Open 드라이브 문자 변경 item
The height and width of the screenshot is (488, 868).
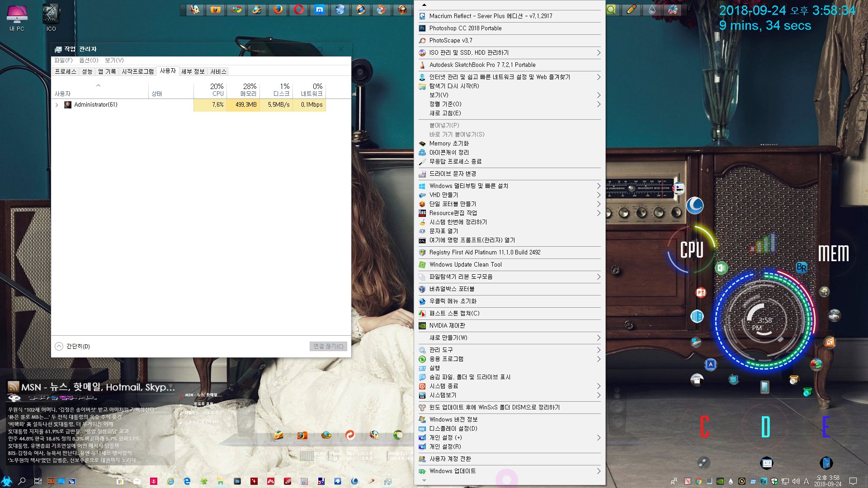[x=509, y=174]
